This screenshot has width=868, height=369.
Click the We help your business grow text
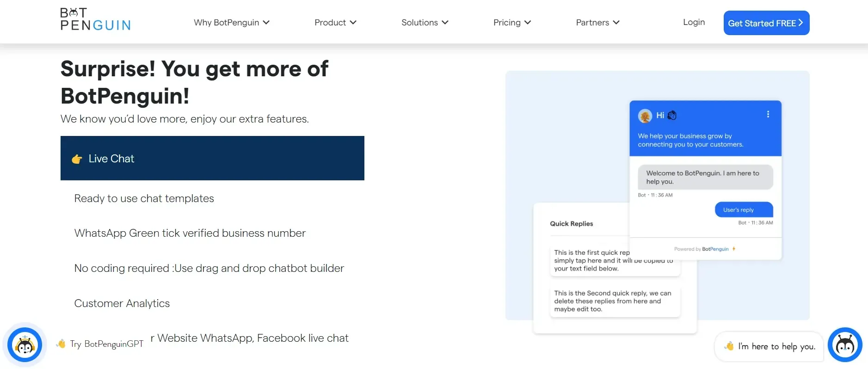click(x=690, y=140)
